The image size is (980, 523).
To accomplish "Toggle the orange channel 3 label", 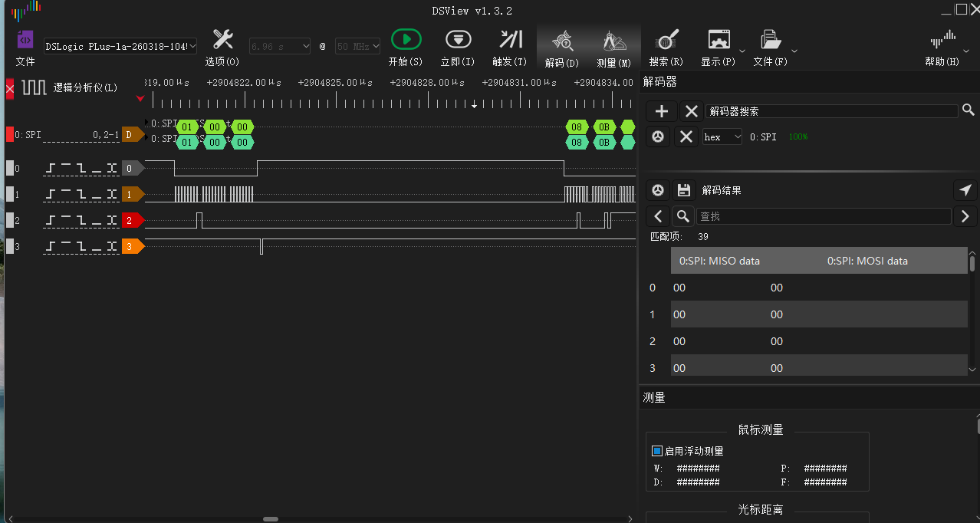I will pyautogui.click(x=133, y=246).
